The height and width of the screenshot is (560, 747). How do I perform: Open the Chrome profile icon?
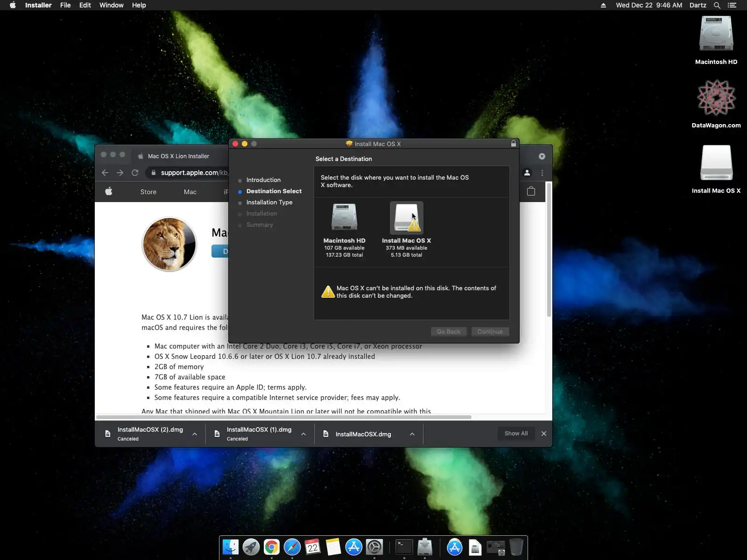(527, 173)
